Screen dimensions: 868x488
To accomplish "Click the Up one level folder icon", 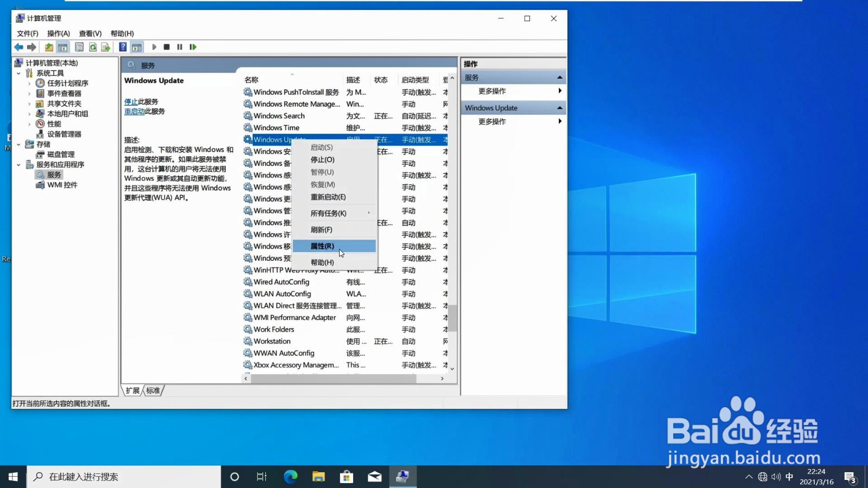I will point(49,47).
